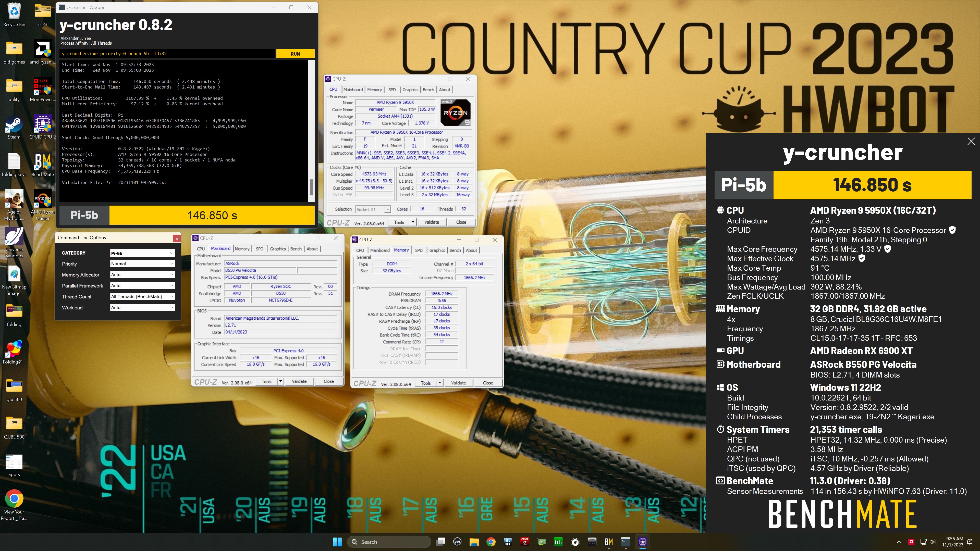Image resolution: width=980 pixels, height=551 pixels.
Task: Click Validate in the CPU-Z CPU window
Action: (431, 222)
